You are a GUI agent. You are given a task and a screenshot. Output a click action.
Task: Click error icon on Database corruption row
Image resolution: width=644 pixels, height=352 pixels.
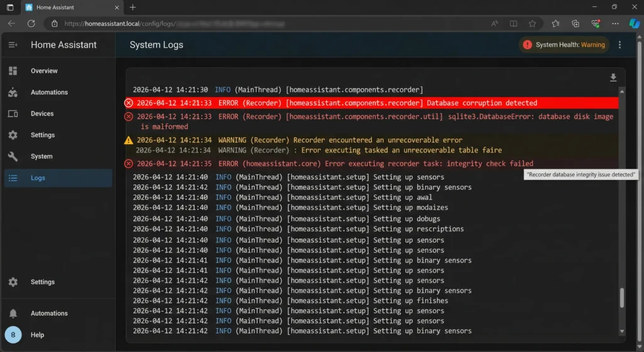click(128, 103)
